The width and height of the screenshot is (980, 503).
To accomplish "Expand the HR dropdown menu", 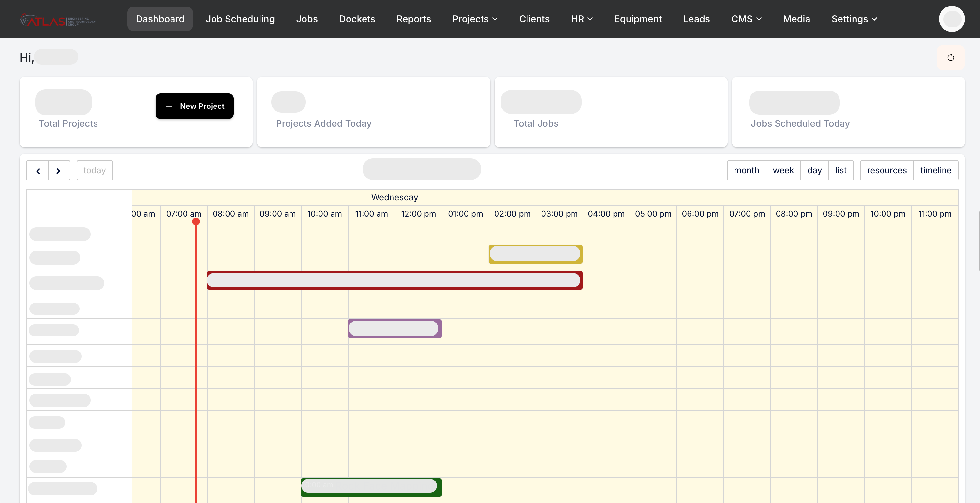I will 582,19.
